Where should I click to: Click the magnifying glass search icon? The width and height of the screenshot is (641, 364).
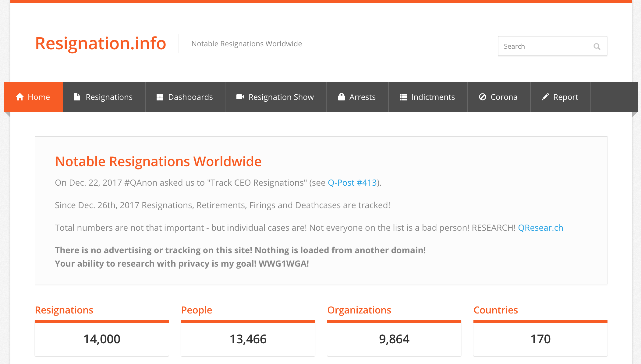(597, 46)
